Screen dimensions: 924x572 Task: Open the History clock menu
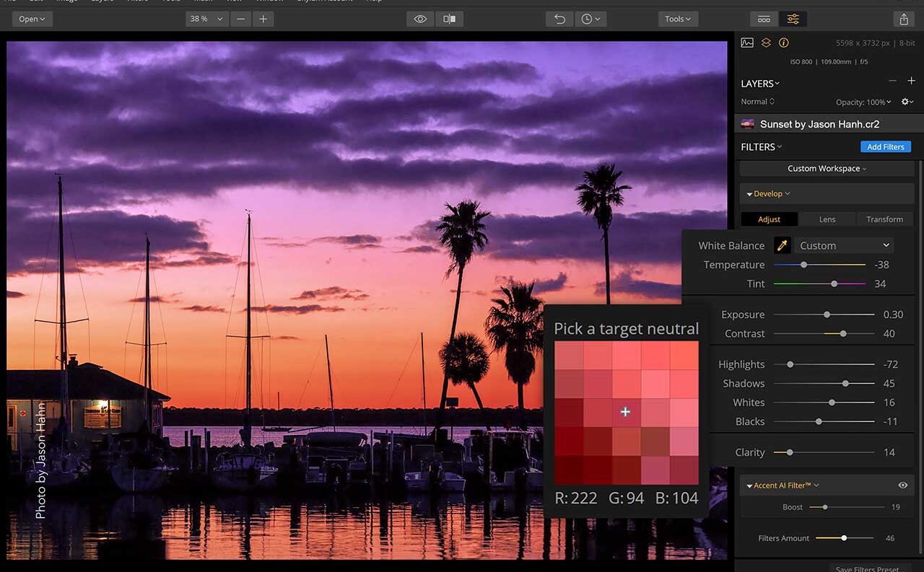point(590,19)
